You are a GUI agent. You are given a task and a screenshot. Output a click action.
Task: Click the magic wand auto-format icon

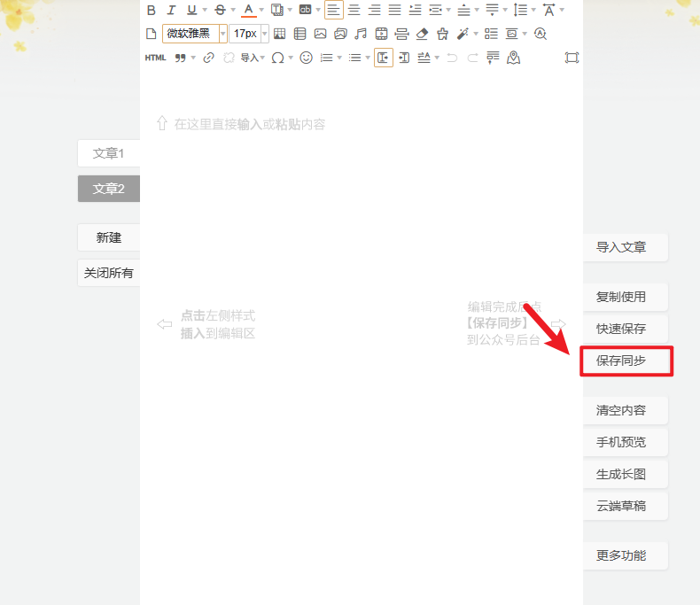463,34
